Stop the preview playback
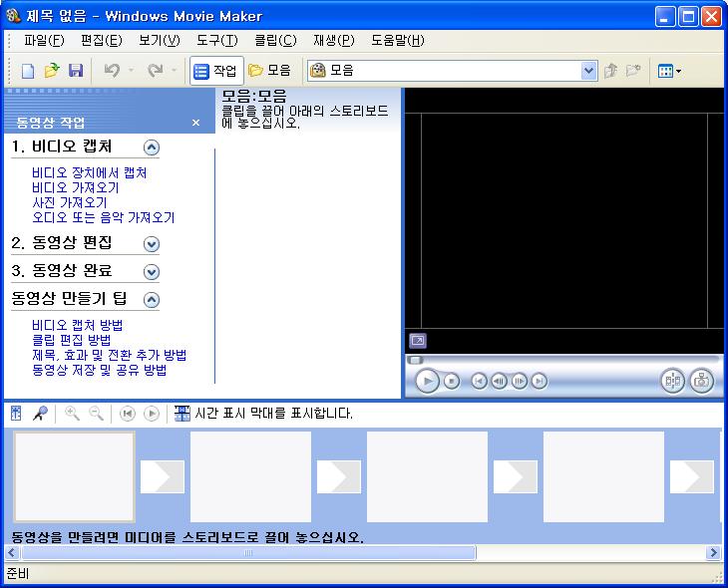The width and height of the screenshot is (728, 588). click(x=452, y=382)
